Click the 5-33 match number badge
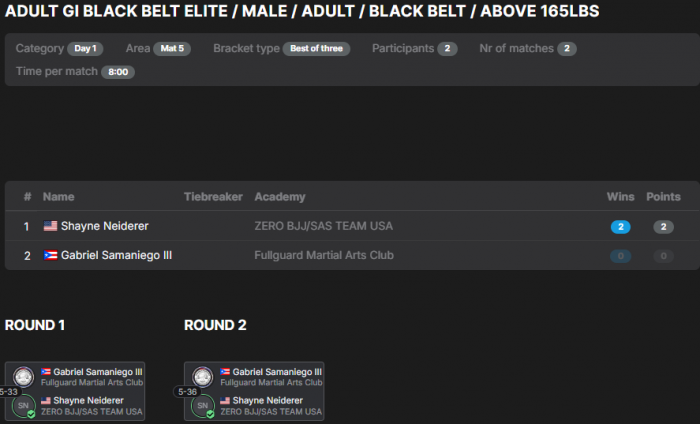The image size is (700, 424). [x=8, y=392]
